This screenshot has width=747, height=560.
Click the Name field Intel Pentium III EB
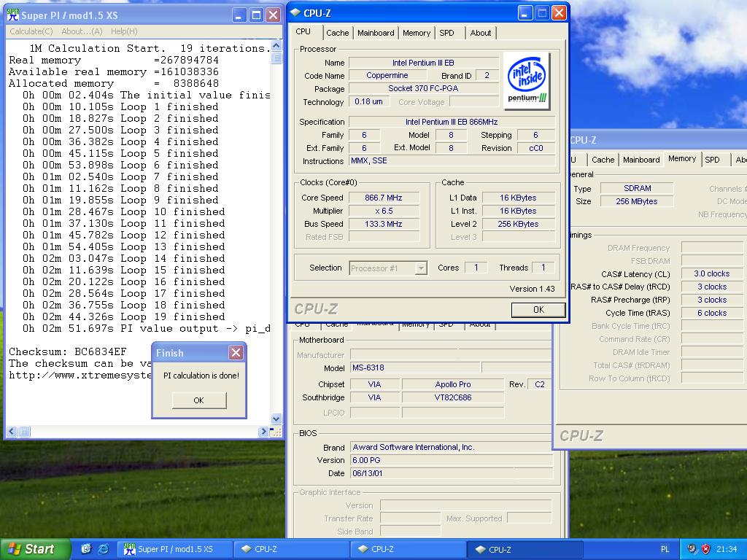[x=424, y=63]
